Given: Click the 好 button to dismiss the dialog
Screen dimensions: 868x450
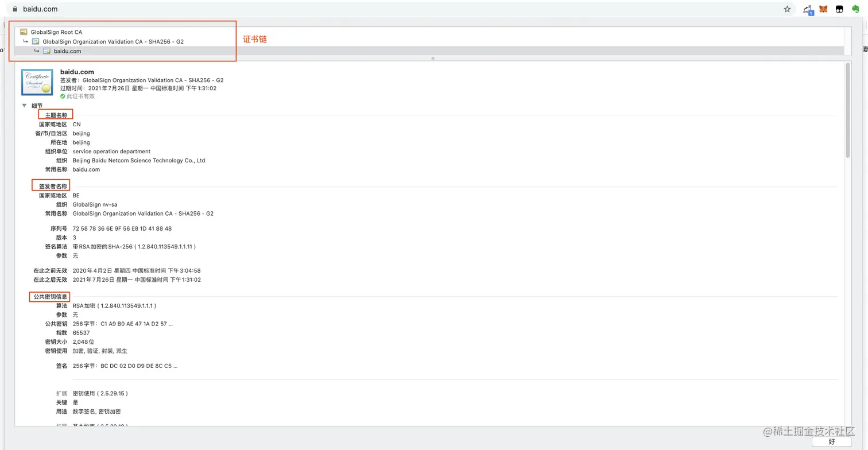Looking at the screenshot, I should 832,441.
